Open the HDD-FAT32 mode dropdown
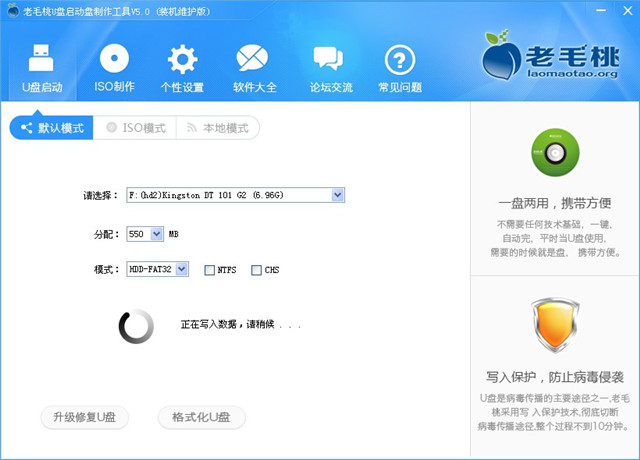Image resolution: width=640 pixels, height=460 pixels. point(181,269)
